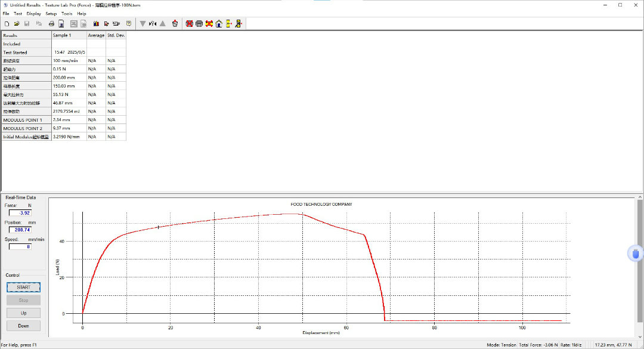This screenshot has height=349, width=644.
Task: Click the print preview page icon
Action: coord(61,24)
